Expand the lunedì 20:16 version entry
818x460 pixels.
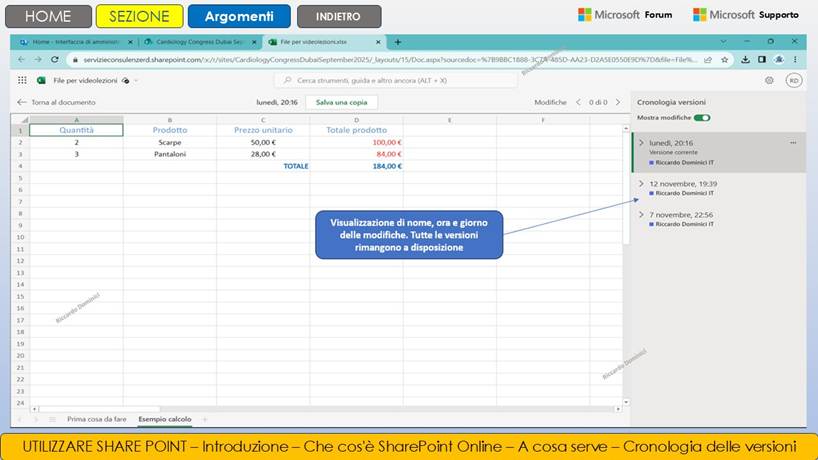pyautogui.click(x=641, y=142)
